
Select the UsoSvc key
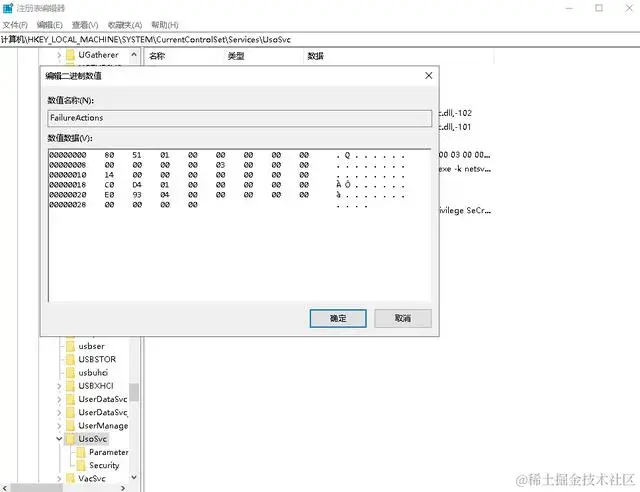[93, 439]
